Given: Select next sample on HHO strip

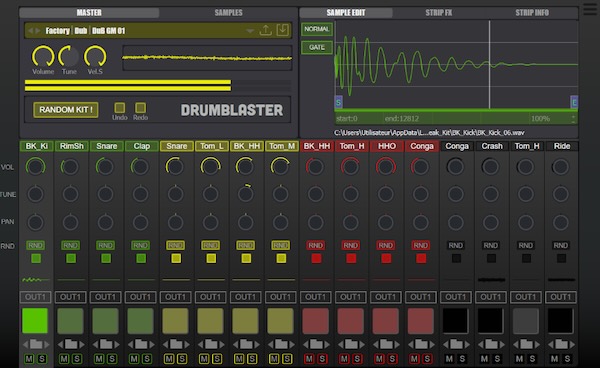Looking at the screenshot, I should (396, 344).
